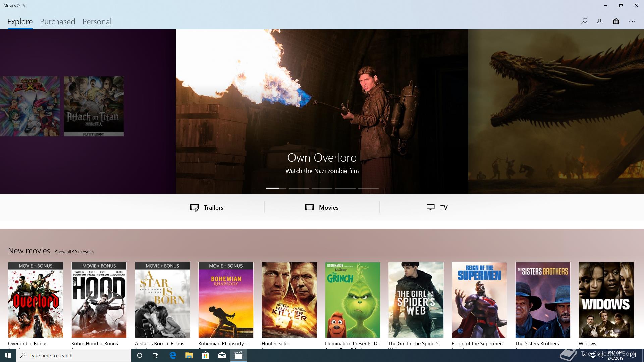This screenshot has height=362, width=644.
Task: Select second carousel page indicator
Action: [299, 188]
